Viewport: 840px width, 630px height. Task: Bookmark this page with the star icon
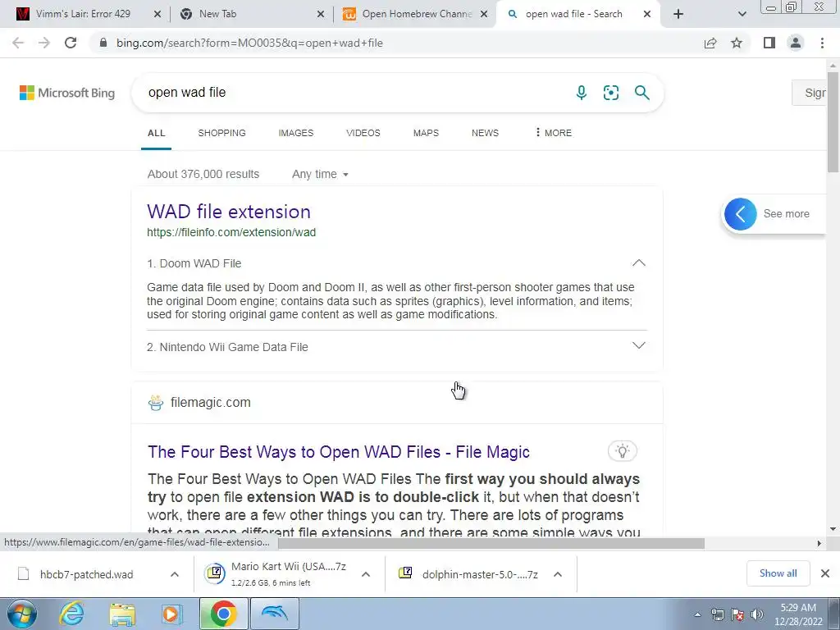coord(737,43)
